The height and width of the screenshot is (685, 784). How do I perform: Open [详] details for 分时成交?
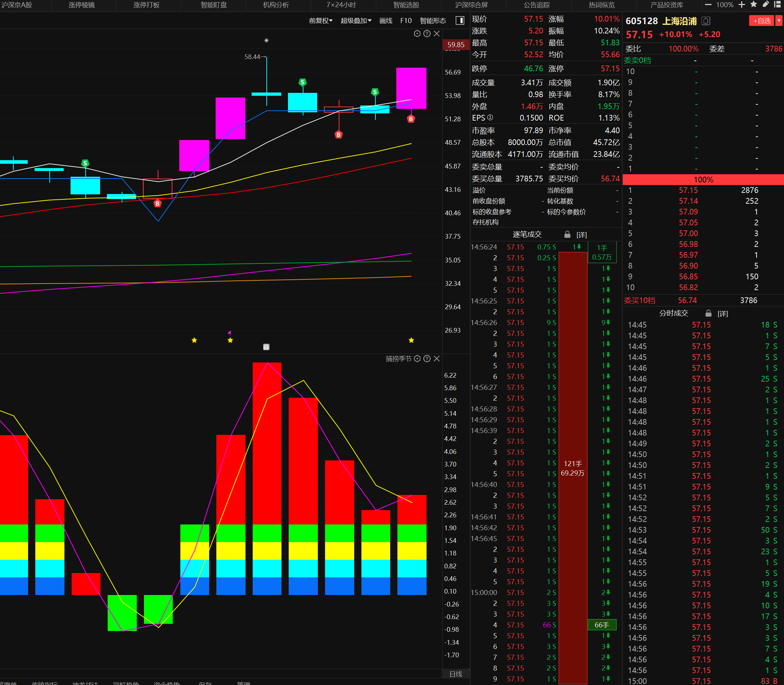[722, 314]
